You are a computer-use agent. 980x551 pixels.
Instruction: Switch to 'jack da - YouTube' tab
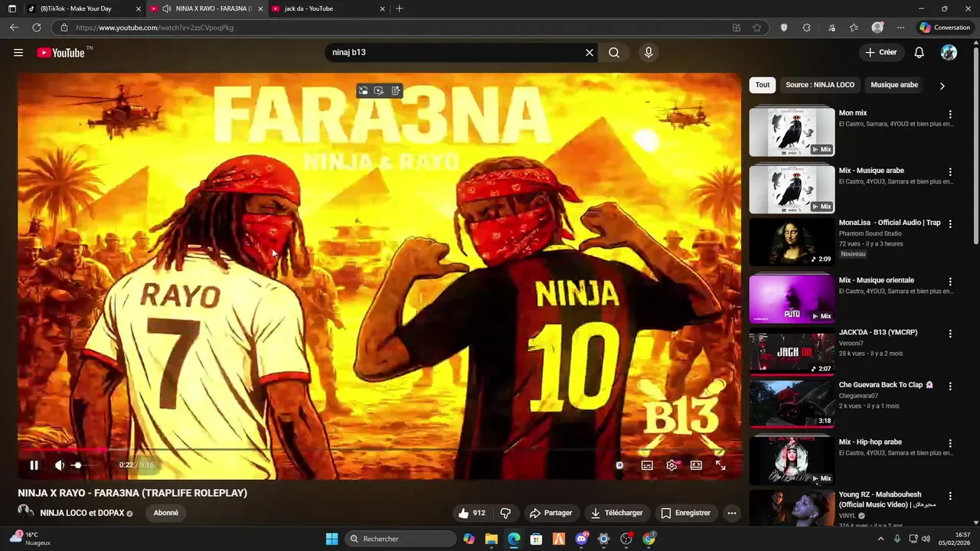(x=329, y=8)
